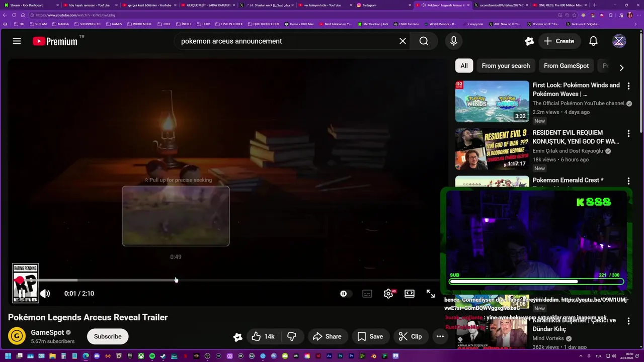The height and width of the screenshot is (362, 644).
Task: Open the SHOPPING LIST bookmarks folder
Action: 88,24
